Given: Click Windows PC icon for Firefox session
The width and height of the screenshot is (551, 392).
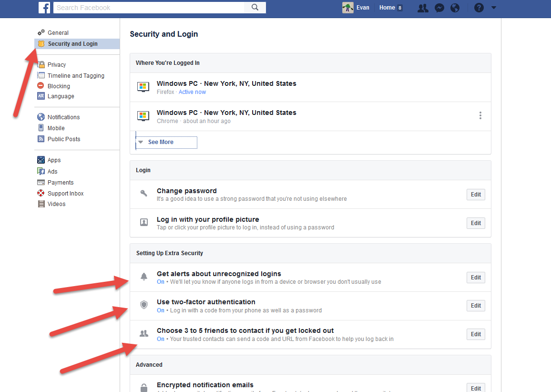Looking at the screenshot, I should (143, 86).
